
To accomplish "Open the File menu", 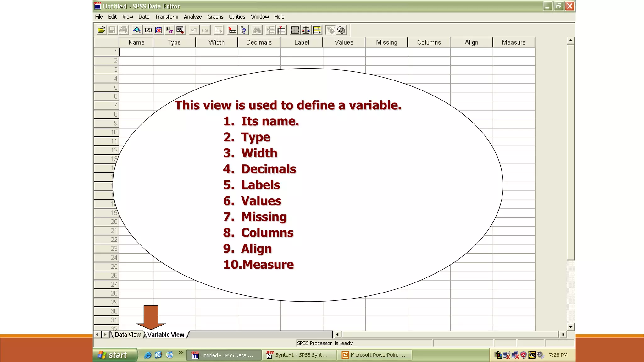I will point(99,17).
